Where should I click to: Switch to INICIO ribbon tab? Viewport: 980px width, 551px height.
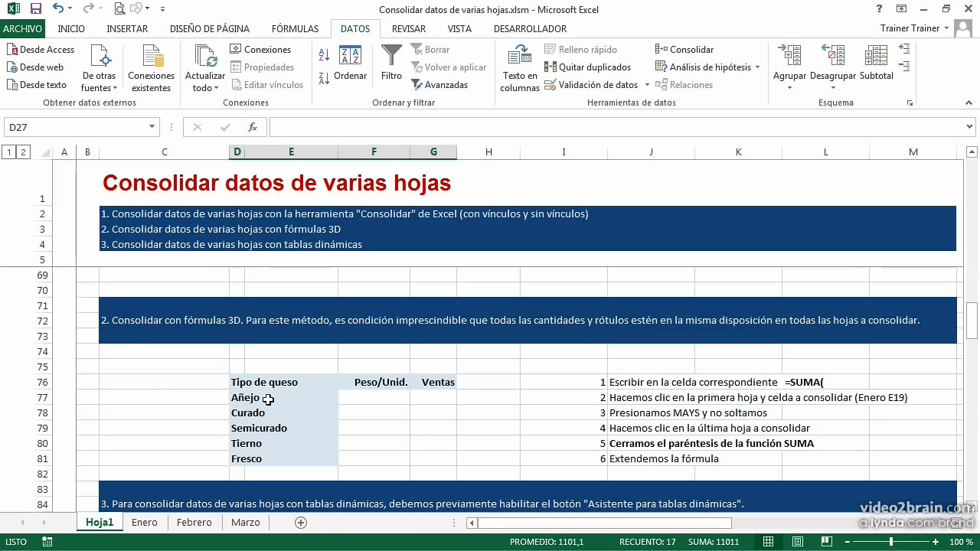click(x=71, y=28)
